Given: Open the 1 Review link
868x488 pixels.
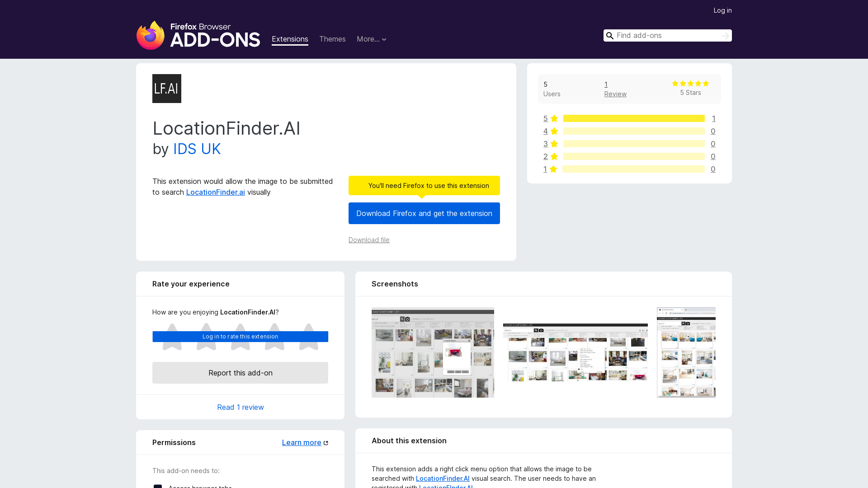Looking at the screenshot, I should coord(615,89).
